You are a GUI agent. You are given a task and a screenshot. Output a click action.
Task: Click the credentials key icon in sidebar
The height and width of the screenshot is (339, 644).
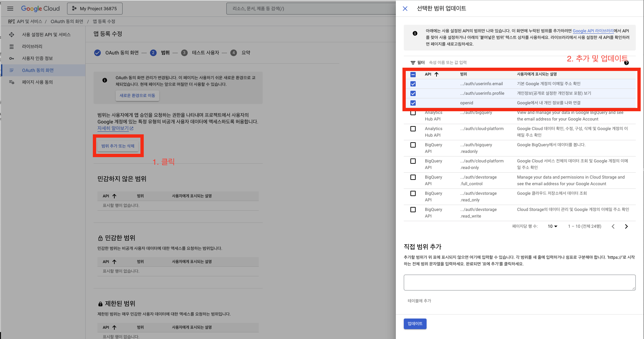pyautogui.click(x=12, y=58)
